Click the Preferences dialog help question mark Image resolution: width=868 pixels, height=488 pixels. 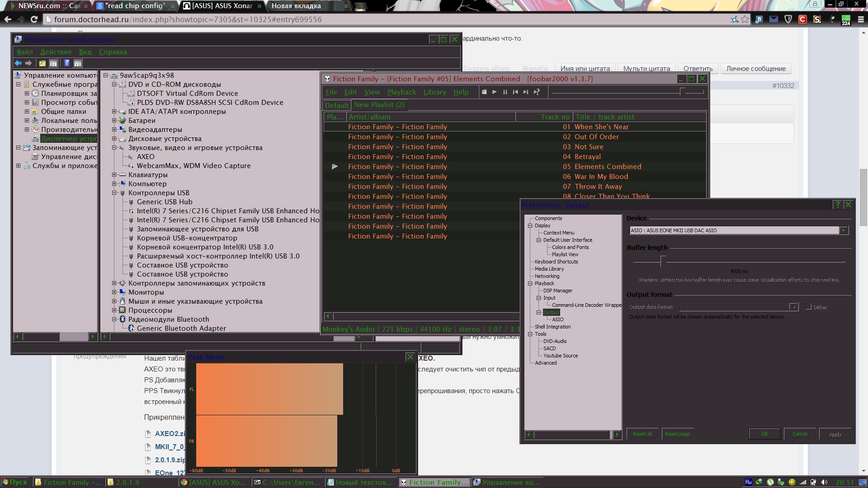837,205
